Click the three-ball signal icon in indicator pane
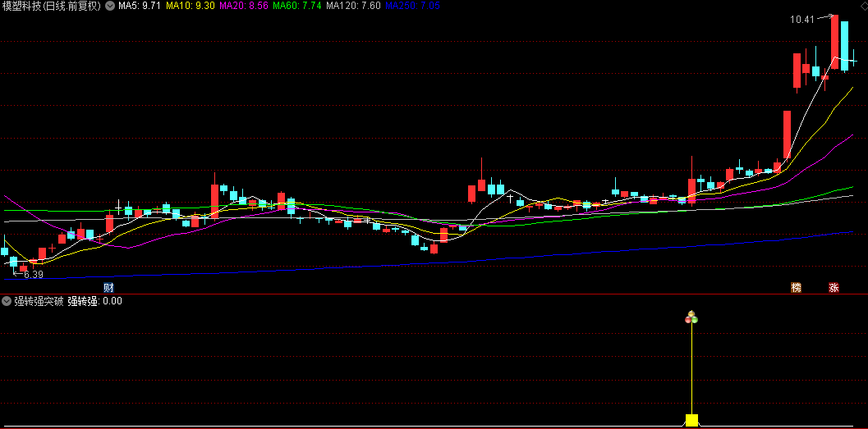Screen dimensions: 868x429 click(691, 317)
